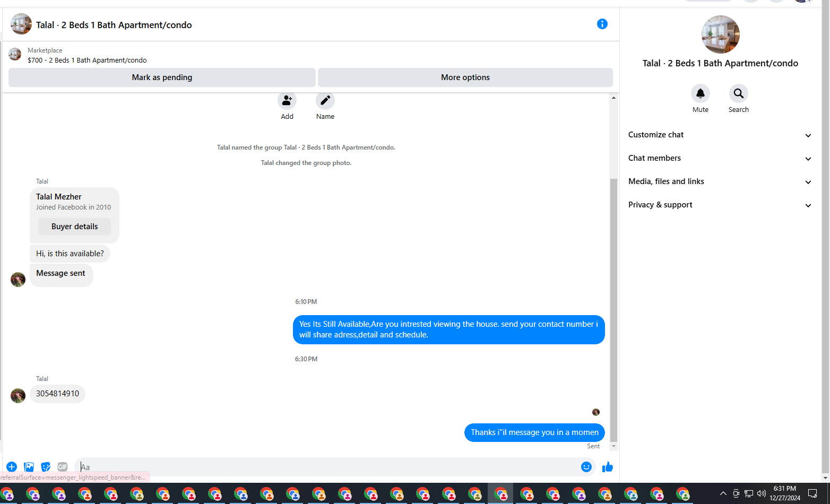
Task: Click the chat scrollbar up arrow
Action: tap(613, 98)
